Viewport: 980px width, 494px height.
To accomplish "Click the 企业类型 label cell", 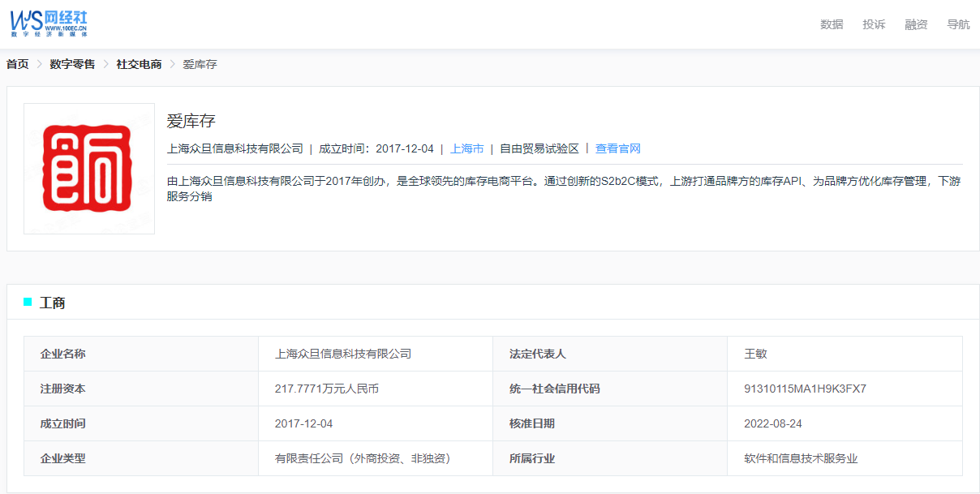I will (141, 458).
